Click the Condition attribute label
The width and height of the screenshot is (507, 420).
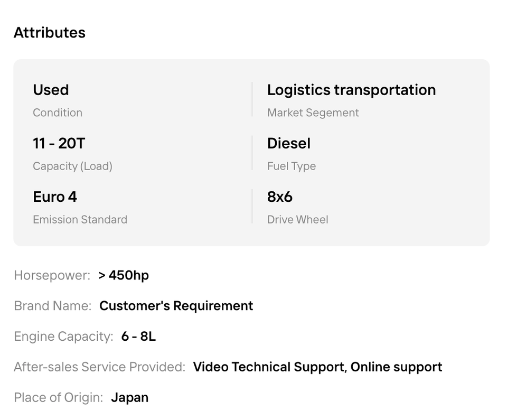(x=58, y=113)
